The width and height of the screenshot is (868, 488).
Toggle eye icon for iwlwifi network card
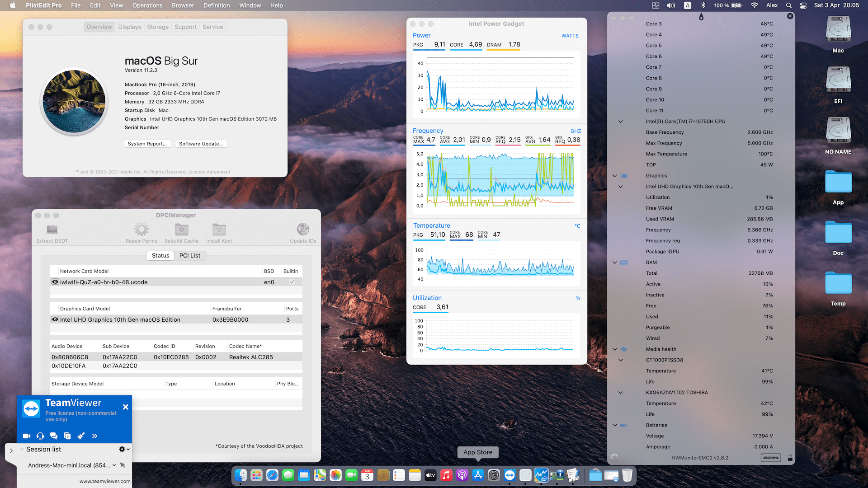55,282
